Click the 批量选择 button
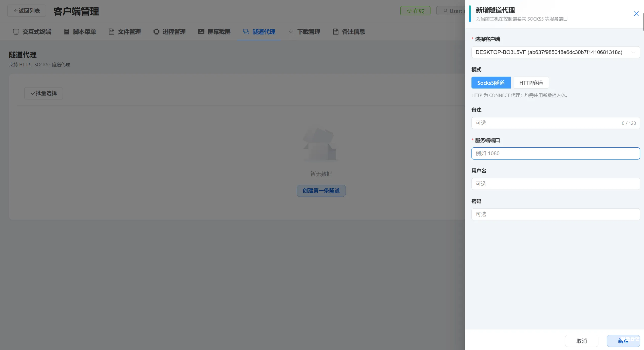This screenshot has height=350, width=644. pos(44,93)
